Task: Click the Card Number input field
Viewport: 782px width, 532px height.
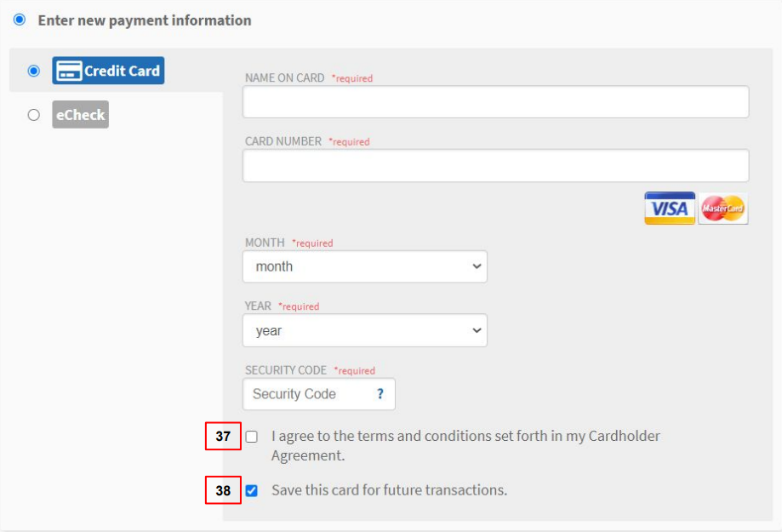Action: pyautogui.click(x=495, y=165)
